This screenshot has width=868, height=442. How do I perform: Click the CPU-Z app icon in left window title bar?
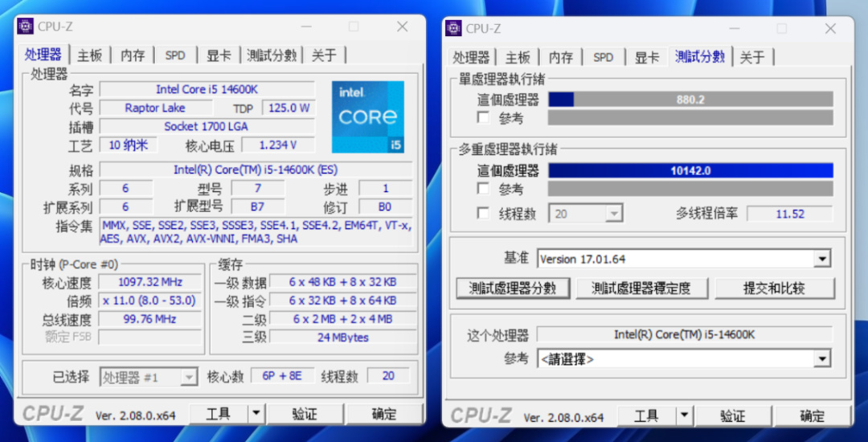click(x=26, y=26)
